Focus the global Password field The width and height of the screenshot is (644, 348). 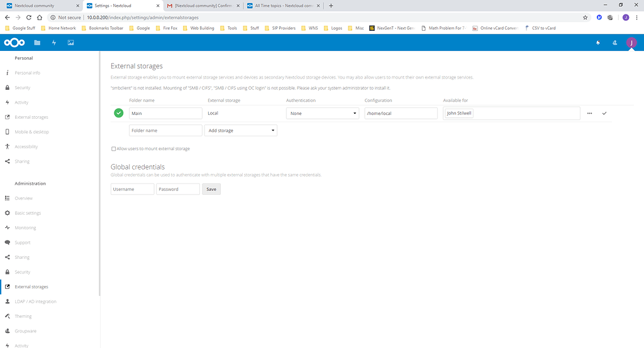(x=178, y=189)
